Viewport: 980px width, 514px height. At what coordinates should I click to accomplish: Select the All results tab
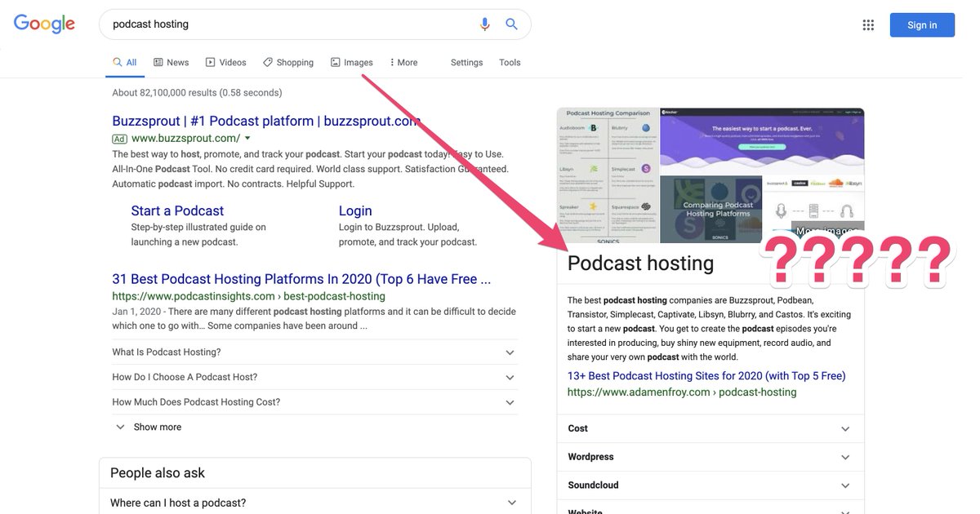coord(125,62)
